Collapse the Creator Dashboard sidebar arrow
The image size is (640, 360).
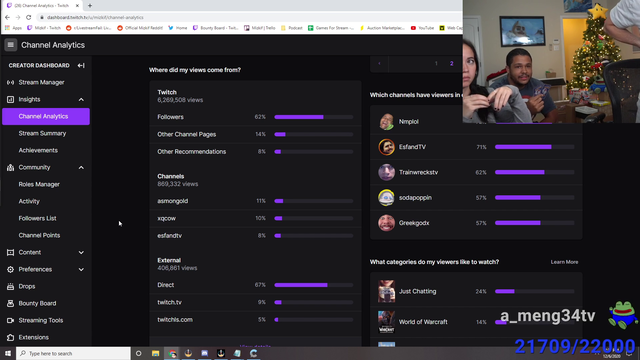(x=81, y=65)
